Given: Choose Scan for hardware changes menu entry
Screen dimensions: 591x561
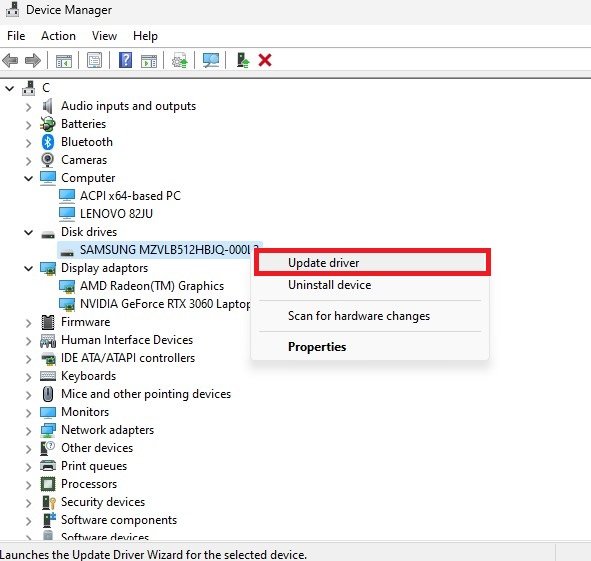Looking at the screenshot, I should click(x=359, y=316).
